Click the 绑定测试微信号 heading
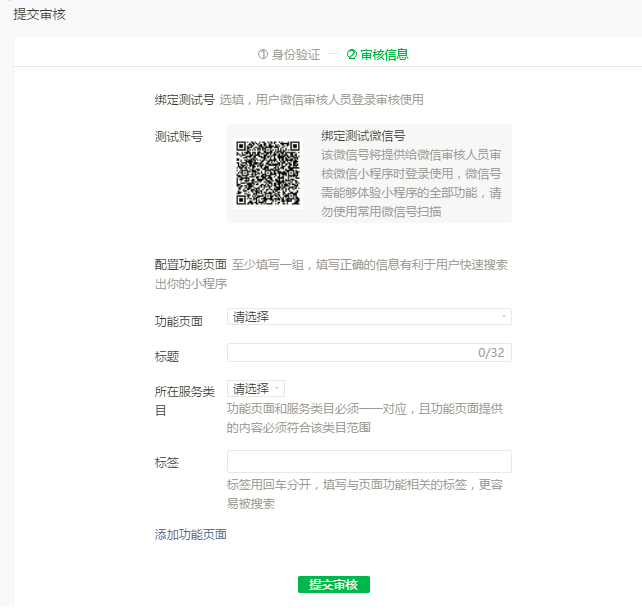The image size is (642, 612). (363, 136)
